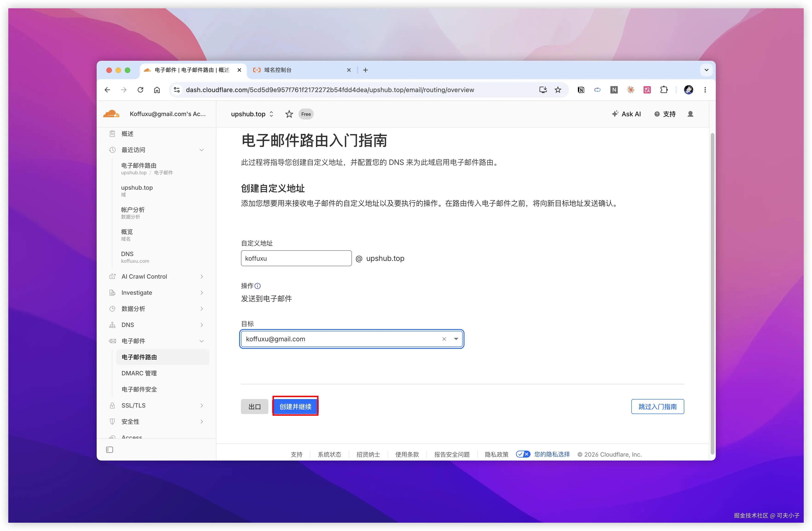Viewport: 812px width, 531px height.
Task: Open the 支持 help menu in header
Action: tap(665, 114)
